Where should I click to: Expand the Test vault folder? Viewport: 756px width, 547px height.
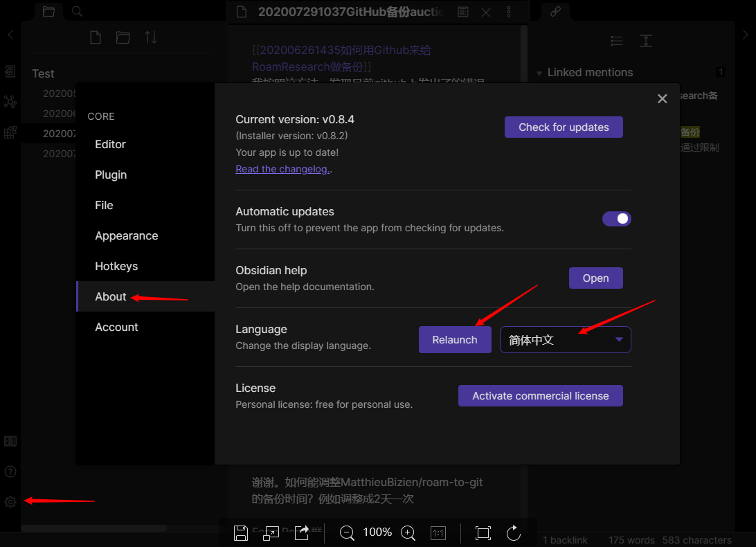pos(43,73)
